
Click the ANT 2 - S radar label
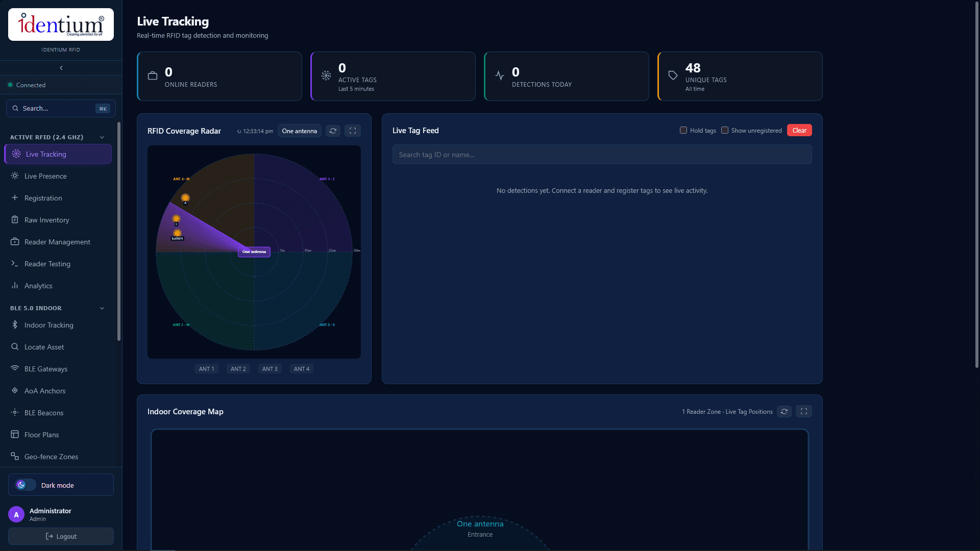point(327,325)
